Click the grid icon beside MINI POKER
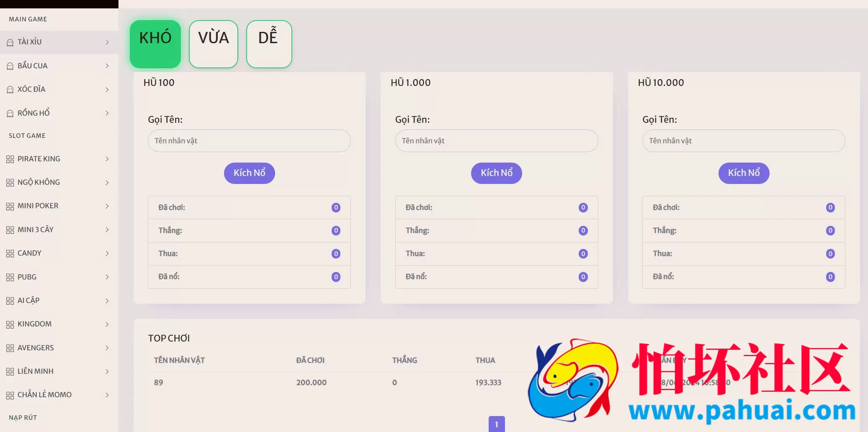The width and height of the screenshot is (868, 432). coord(10,206)
